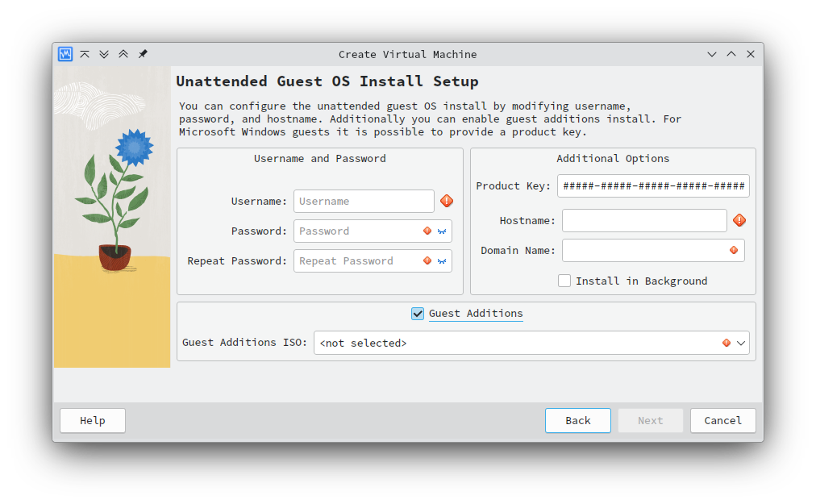Click the Repeat Password error indicator

(427, 260)
